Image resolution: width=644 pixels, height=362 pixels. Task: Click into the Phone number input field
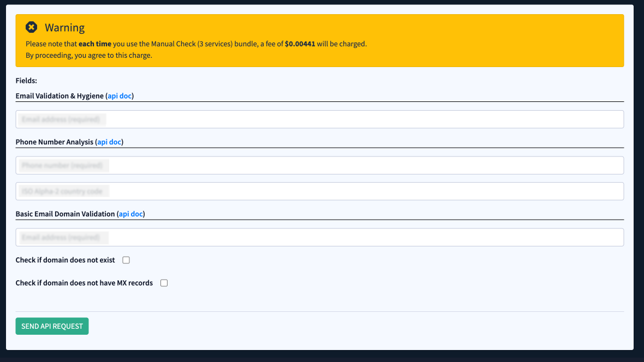click(319, 165)
